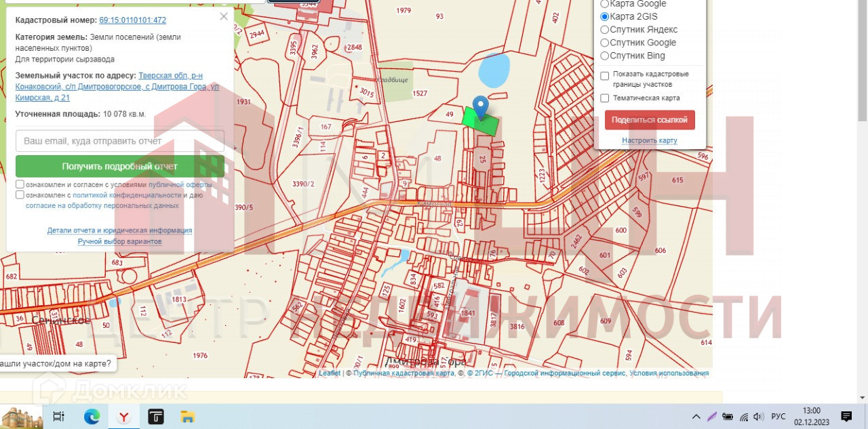
Task: Open согласие на обработку персональных данных link
Action: 102,205
